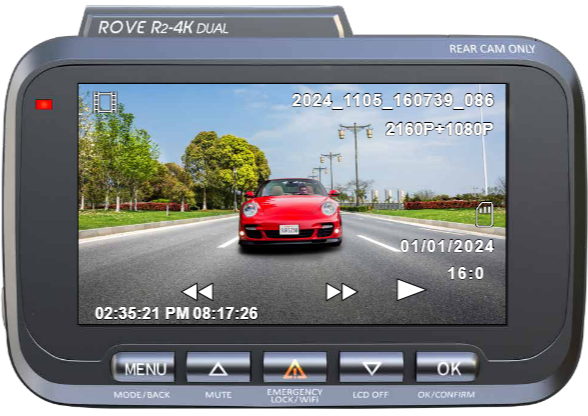This screenshot has width=588, height=416.
Task: Click the 02:35:21 PM time readout
Action: [x=142, y=313]
